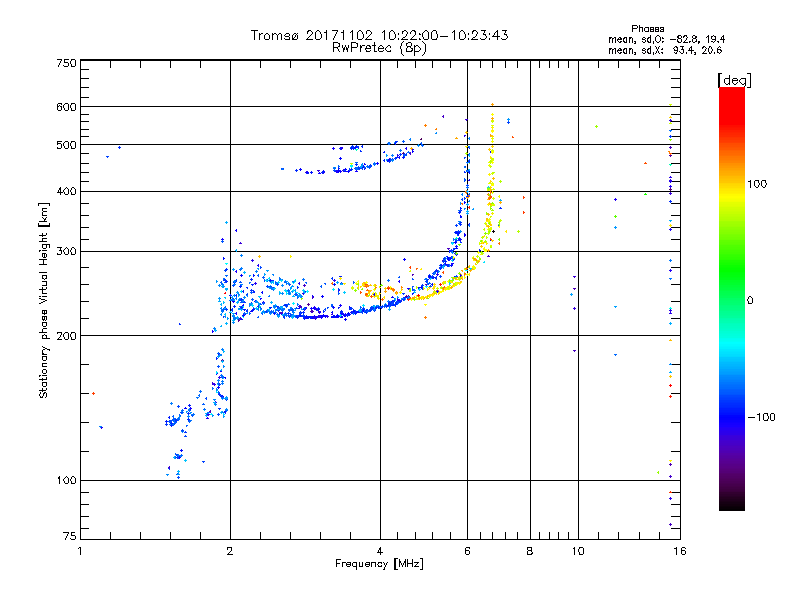Click the y-axis tick label '750'
Image resolution: width=800 pixels, height=600 pixels.
(x=67, y=63)
